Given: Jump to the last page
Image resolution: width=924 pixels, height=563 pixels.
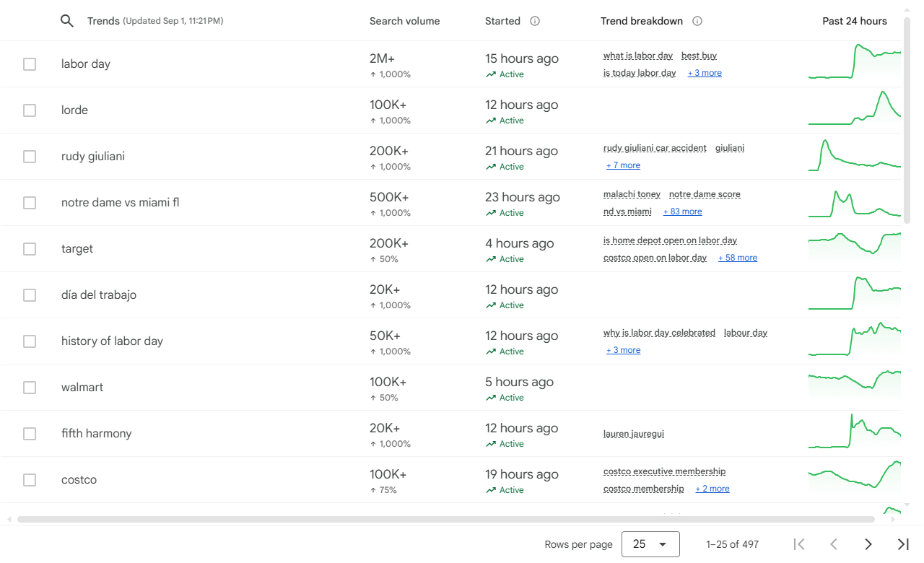Looking at the screenshot, I should pos(903,544).
